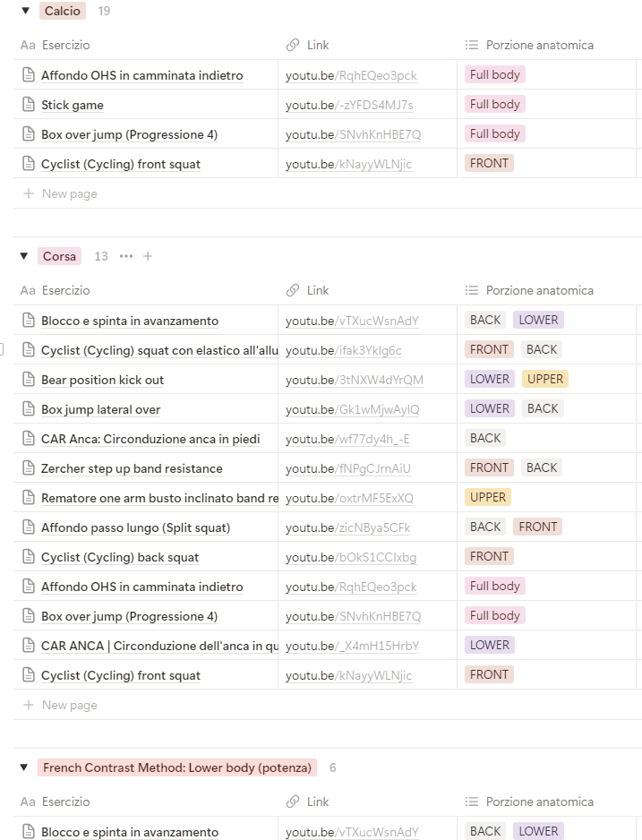Open the youtu.be/-zYFDS4MJ7s link

coord(349,105)
